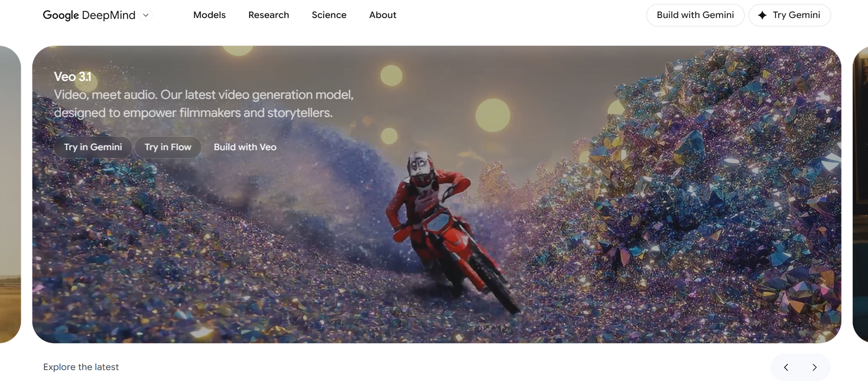Click the Veo banner description paragraph text
Image resolution: width=868 pixels, height=389 pixels.
click(203, 103)
